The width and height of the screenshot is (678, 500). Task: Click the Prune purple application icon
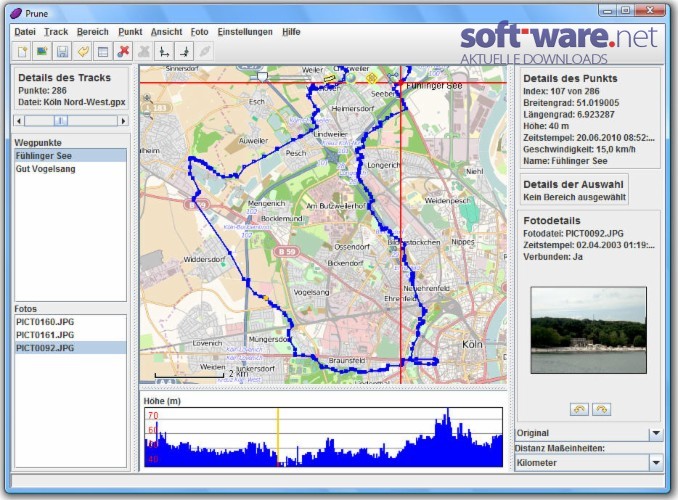[16, 13]
